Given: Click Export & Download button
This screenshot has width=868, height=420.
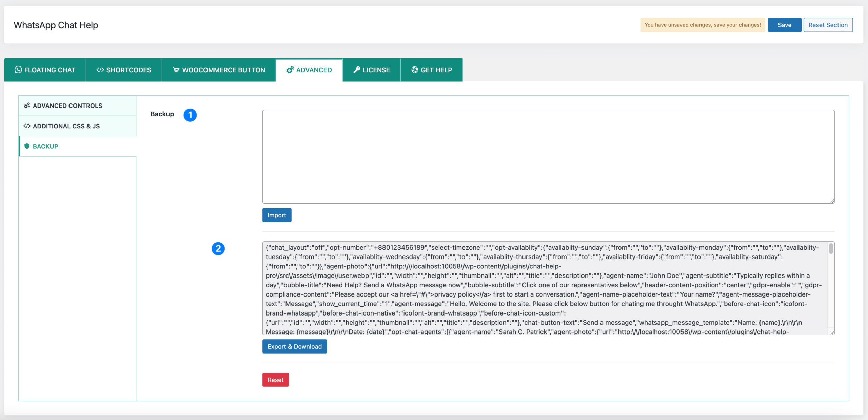Looking at the screenshot, I should click(x=295, y=346).
